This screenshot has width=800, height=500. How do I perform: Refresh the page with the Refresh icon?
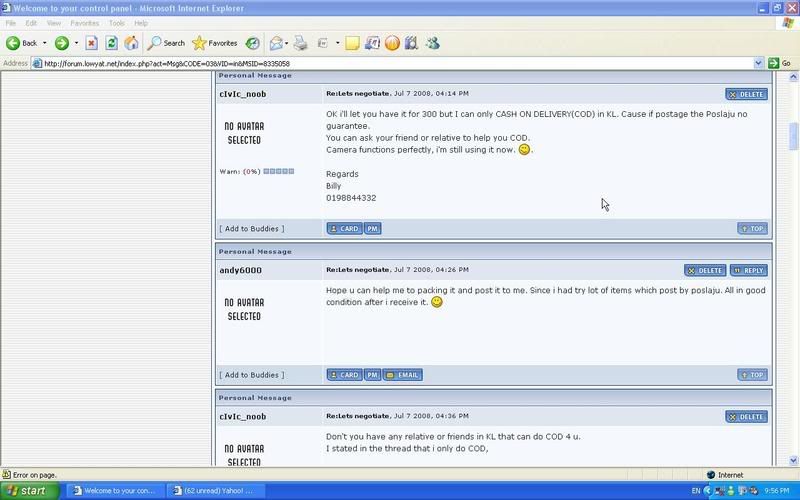tap(111, 43)
